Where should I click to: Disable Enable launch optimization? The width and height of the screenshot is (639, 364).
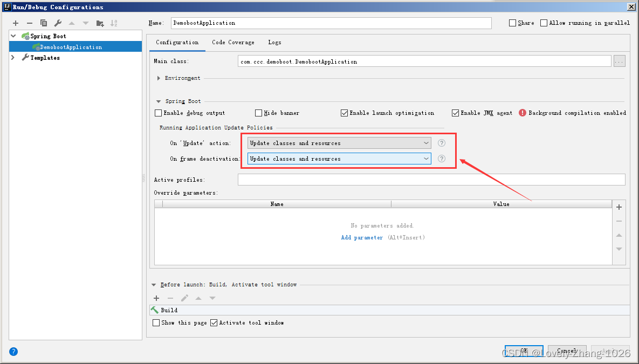tap(345, 113)
